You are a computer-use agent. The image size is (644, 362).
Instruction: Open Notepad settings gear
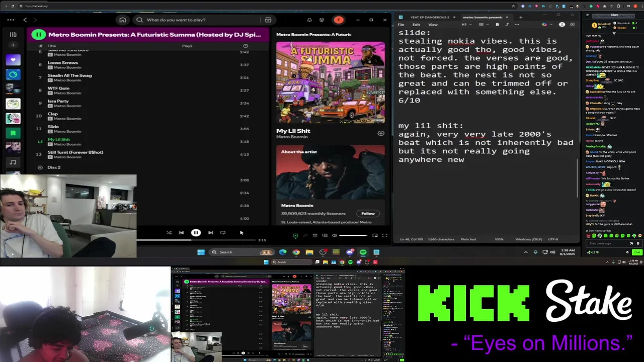point(572,25)
